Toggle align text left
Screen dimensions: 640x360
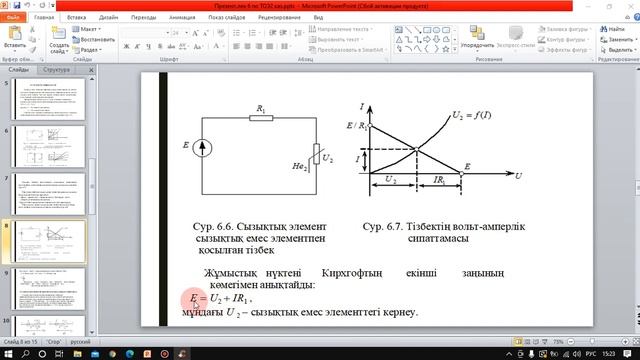coord(236,47)
